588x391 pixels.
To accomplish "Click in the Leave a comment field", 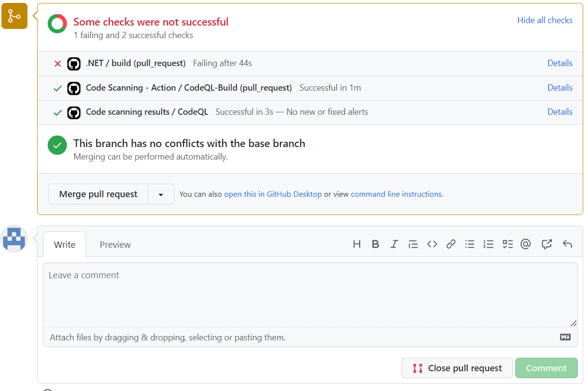I will (x=310, y=295).
